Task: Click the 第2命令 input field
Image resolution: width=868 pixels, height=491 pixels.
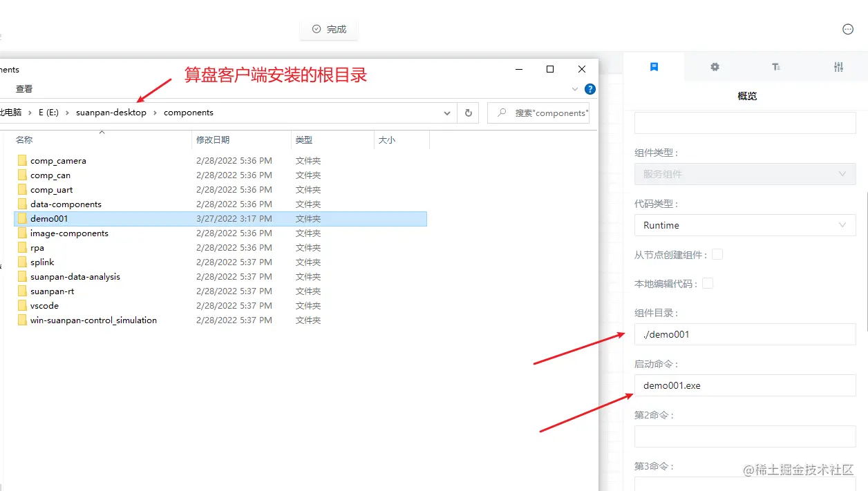Action: 745,436
